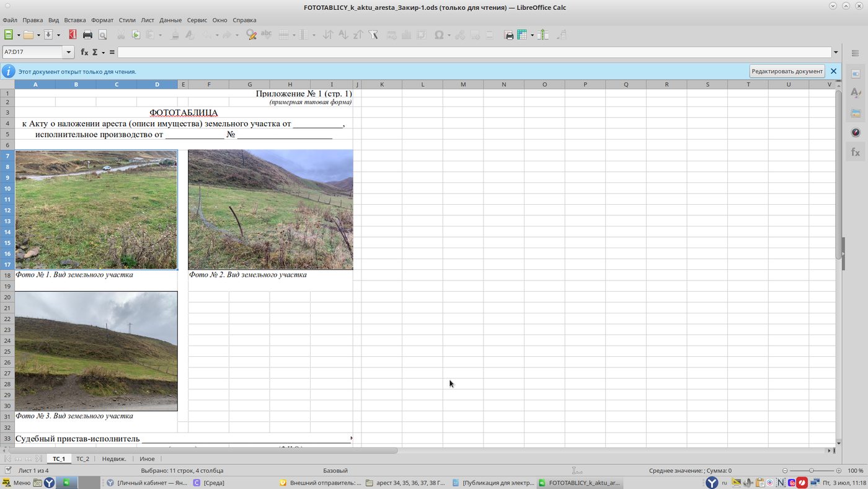The width and height of the screenshot is (868, 489).
Task: Click the Редактировать документ button
Action: (787, 71)
